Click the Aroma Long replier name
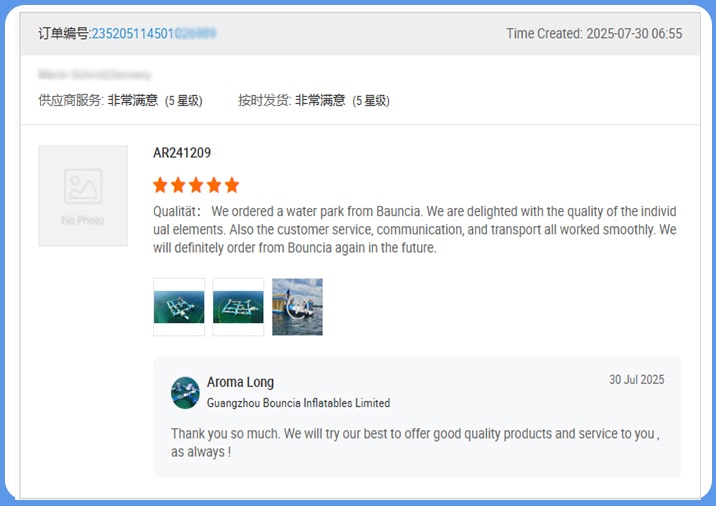The image size is (716, 506). [240, 382]
